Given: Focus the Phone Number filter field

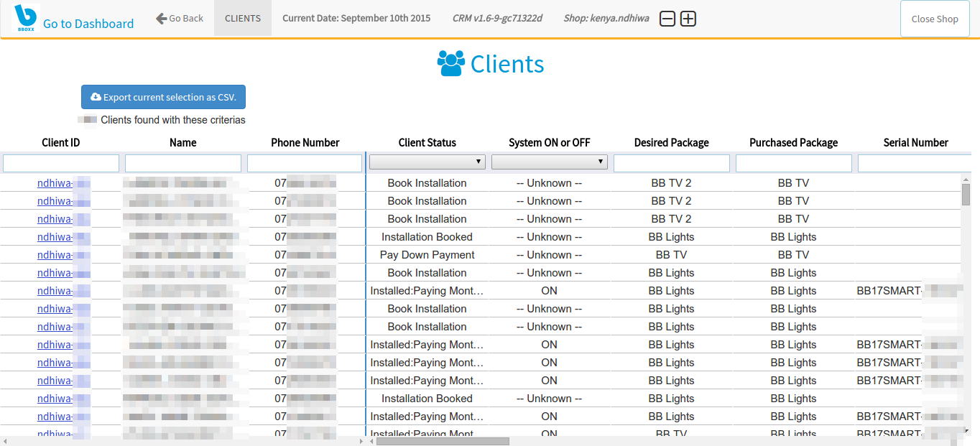Looking at the screenshot, I should [305, 163].
